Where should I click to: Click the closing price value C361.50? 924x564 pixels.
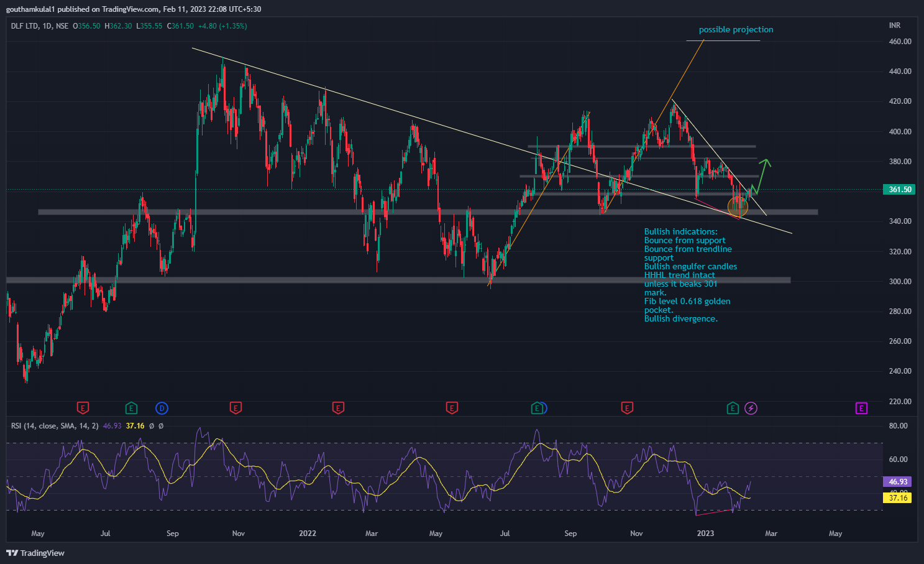click(x=180, y=26)
